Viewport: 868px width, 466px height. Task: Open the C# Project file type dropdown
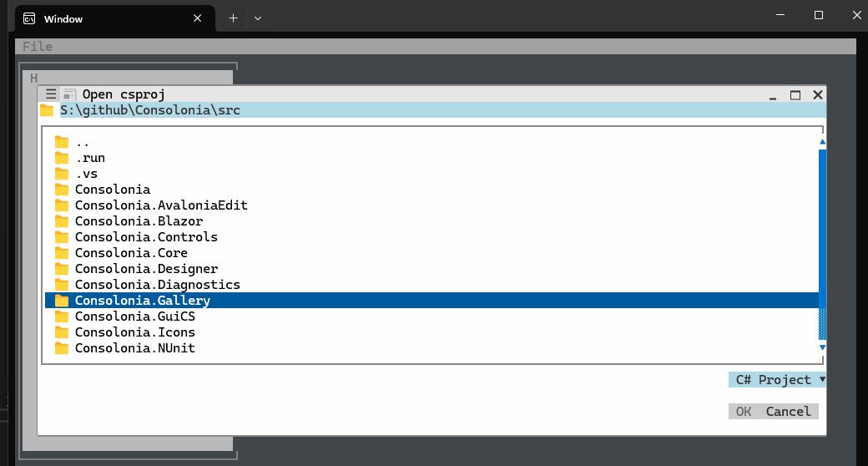(x=777, y=379)
